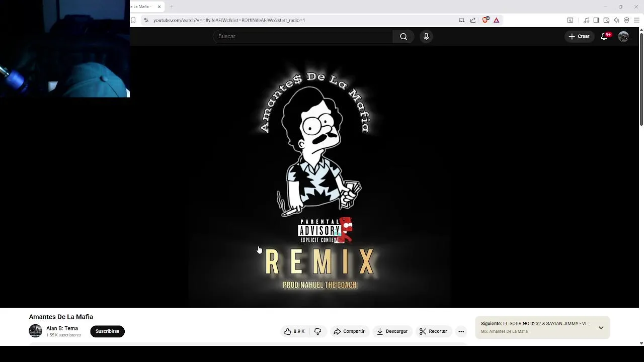Screen dimensions: 644x362
Task: Click the Compartir share button
Action: [349, 331]
